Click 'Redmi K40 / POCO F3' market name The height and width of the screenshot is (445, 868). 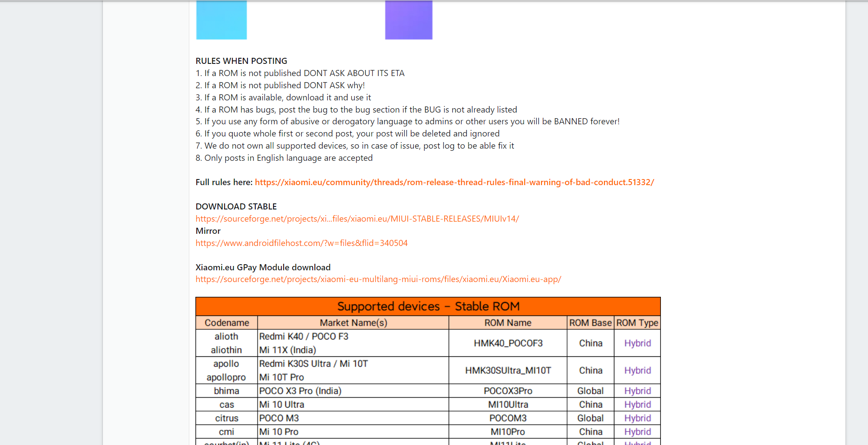tap(304, 336)
